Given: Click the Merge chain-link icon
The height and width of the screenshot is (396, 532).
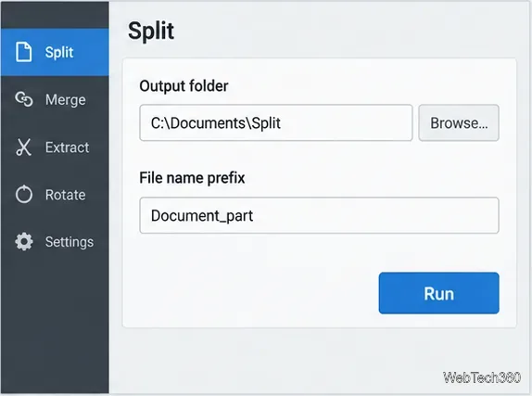Looking at the screenshot, I should point(24,99).
